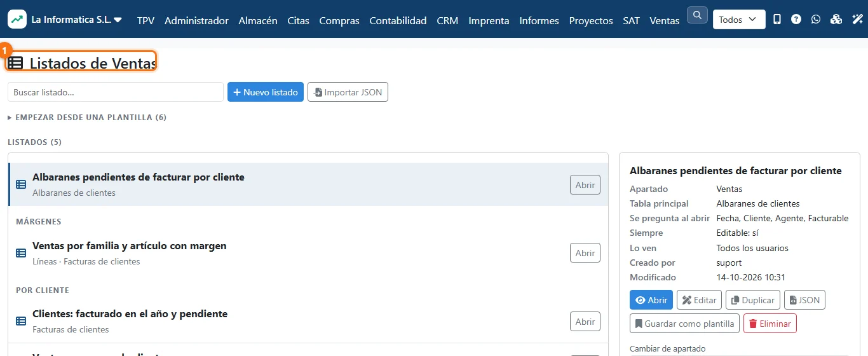This screenshot has width=868, height=356.
Task: Open La Informatica S.L. company dropdown
Action: pyautogui.click(x=76, y=20)
